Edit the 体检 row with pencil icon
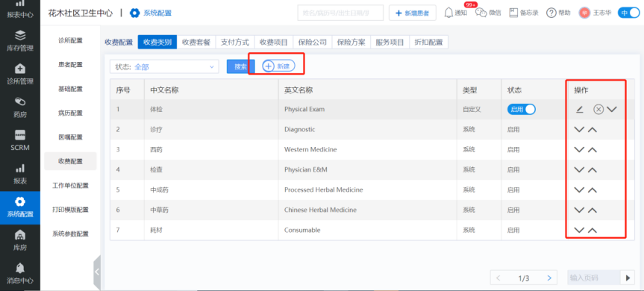This screenshot has height=291, width=644. click(579, 109)
